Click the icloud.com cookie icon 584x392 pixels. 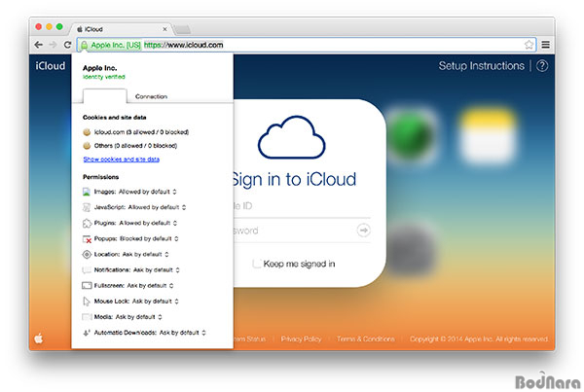87,131
